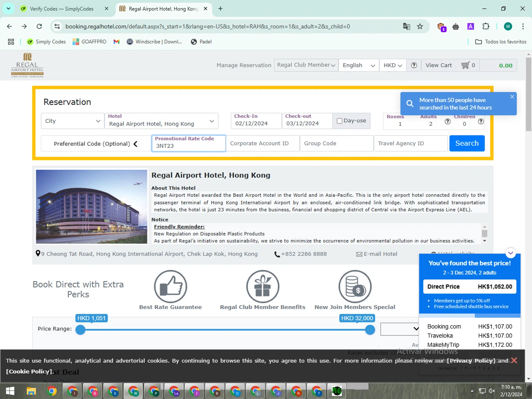This screenshot has height=399, width=532.
Task: Click the Regal Club Member Benefits gift icon
Action: click(x=263, y=287)
